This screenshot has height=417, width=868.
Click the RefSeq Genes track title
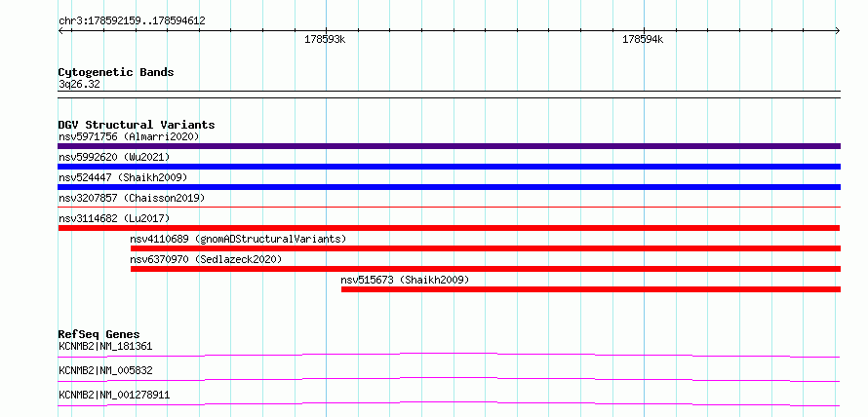click(99, 334)
